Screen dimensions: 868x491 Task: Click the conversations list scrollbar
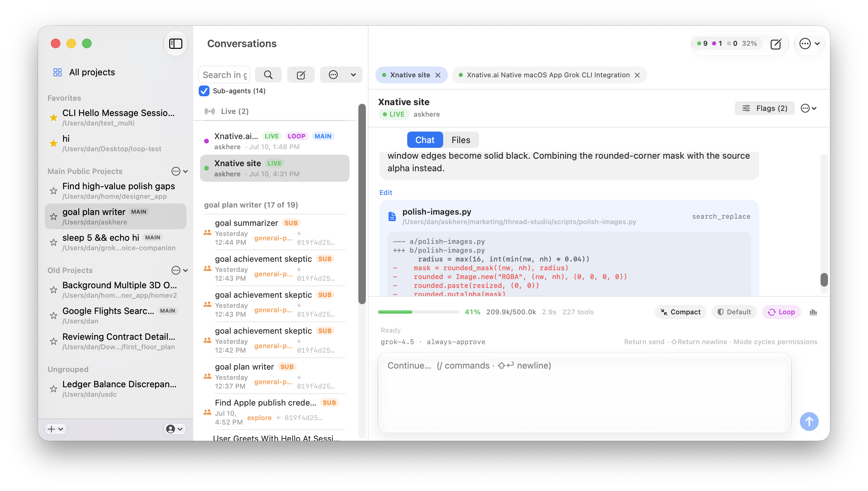(362, 203)
